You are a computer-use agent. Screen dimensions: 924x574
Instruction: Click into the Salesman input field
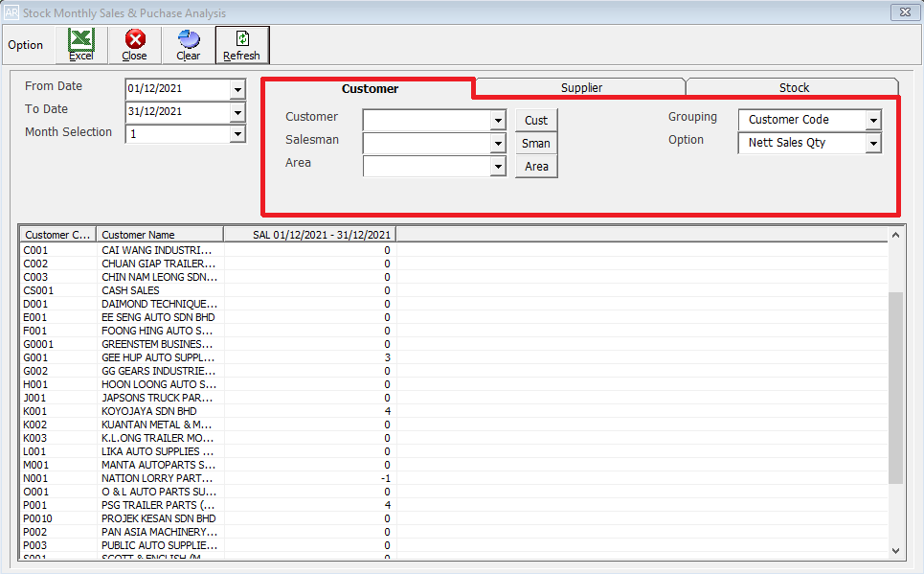pyautogui.click(x=427, y=144)
